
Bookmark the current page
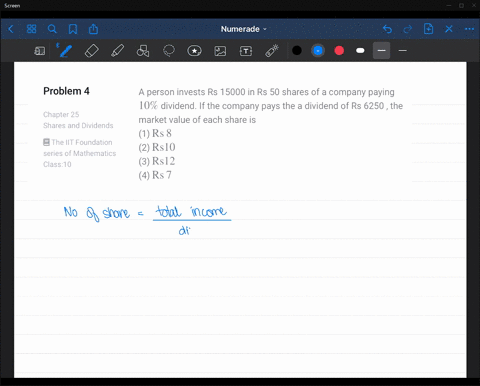pos(73,29)
